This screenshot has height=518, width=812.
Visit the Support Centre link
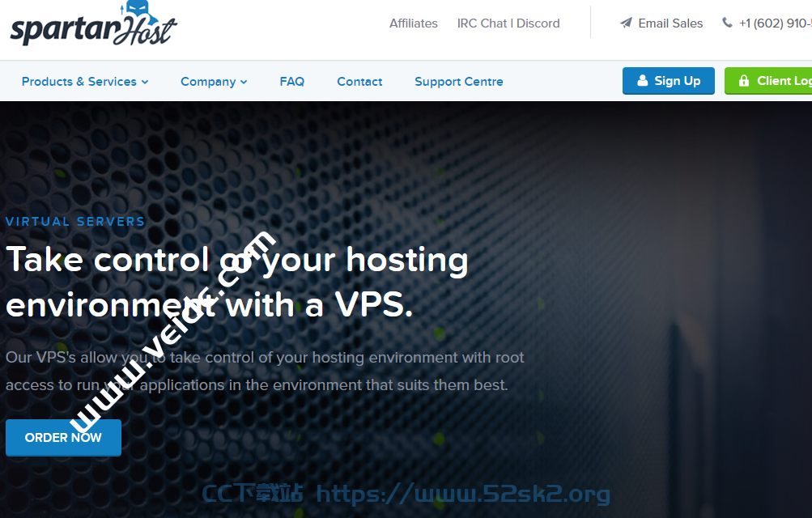[x=459, y=82]
